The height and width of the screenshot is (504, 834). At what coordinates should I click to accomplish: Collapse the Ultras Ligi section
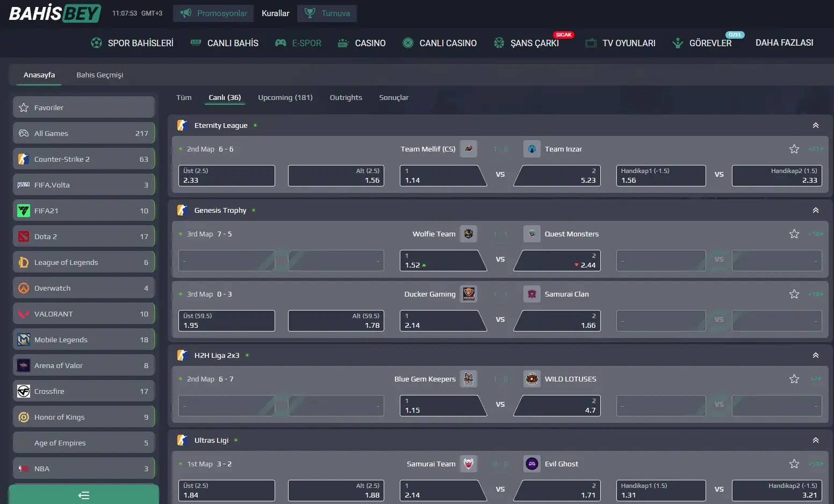pos(816,440)
